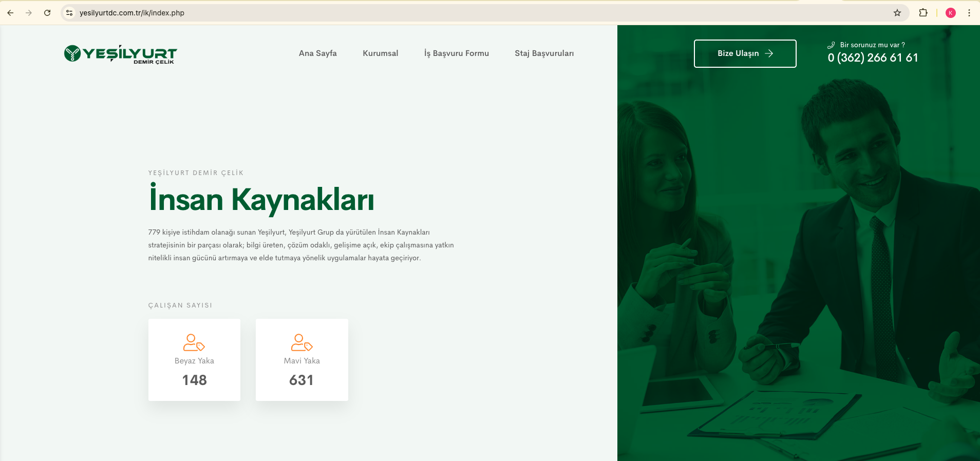Open the Ana Sayfa menu item
The image size is (980, 461).
(318, 53)
